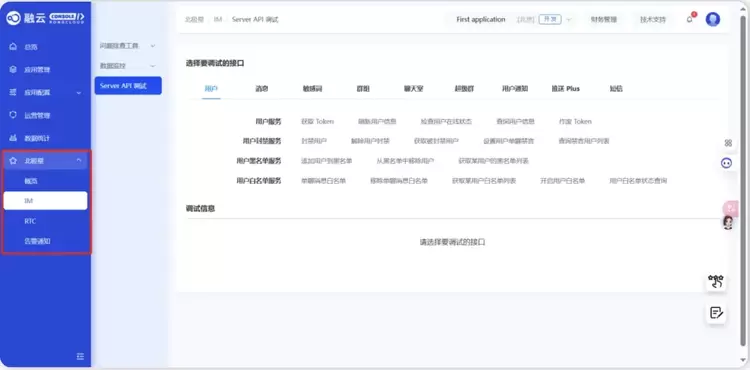Collapse the starred sidebar group chevron
This screenshot has height=370, width=750.
pos(79,161)
